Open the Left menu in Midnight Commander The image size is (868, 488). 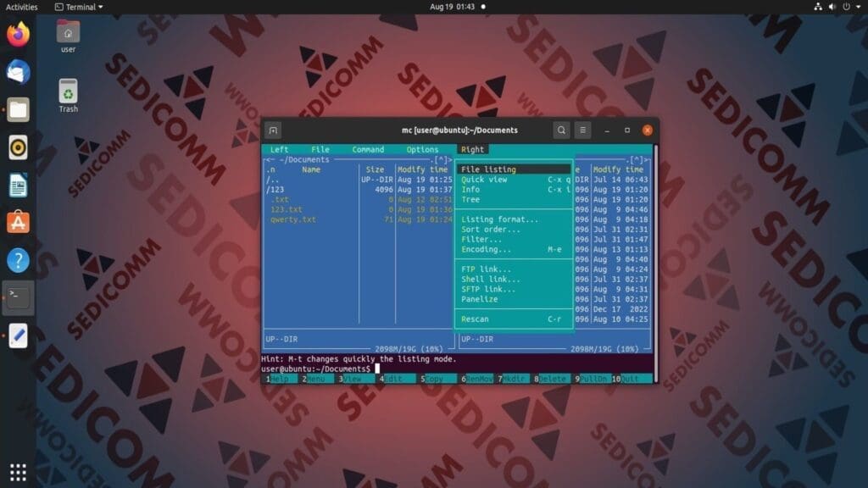[x=279, y=149]
